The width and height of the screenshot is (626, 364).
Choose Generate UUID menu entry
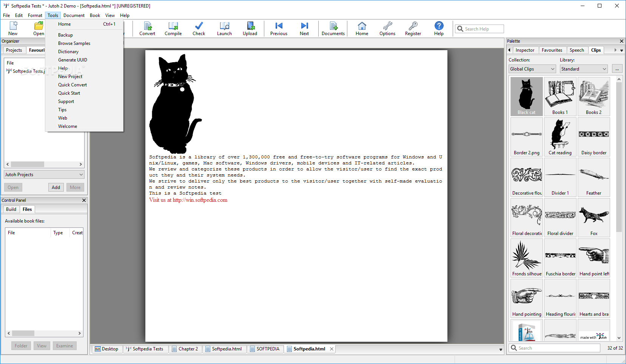[x=84, y=60]
